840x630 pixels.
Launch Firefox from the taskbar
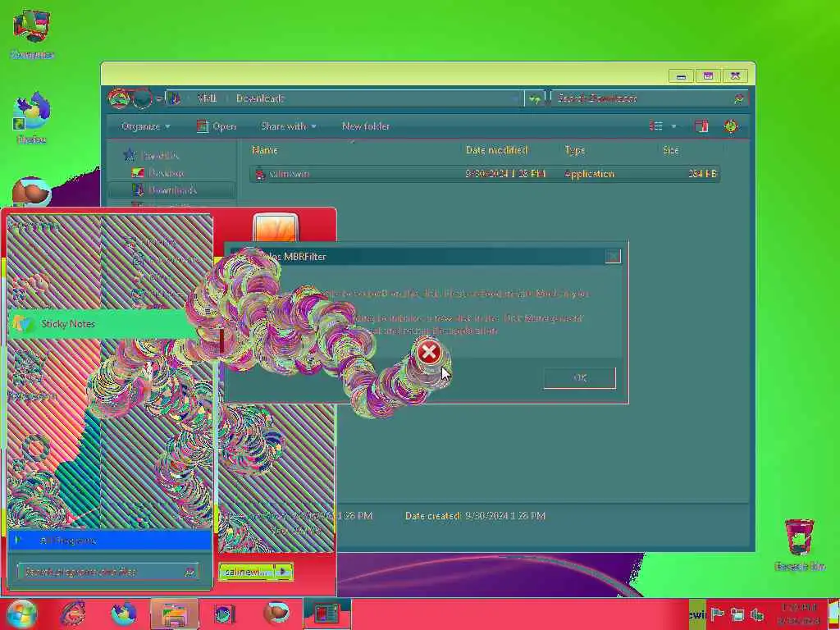pos(124,614)
